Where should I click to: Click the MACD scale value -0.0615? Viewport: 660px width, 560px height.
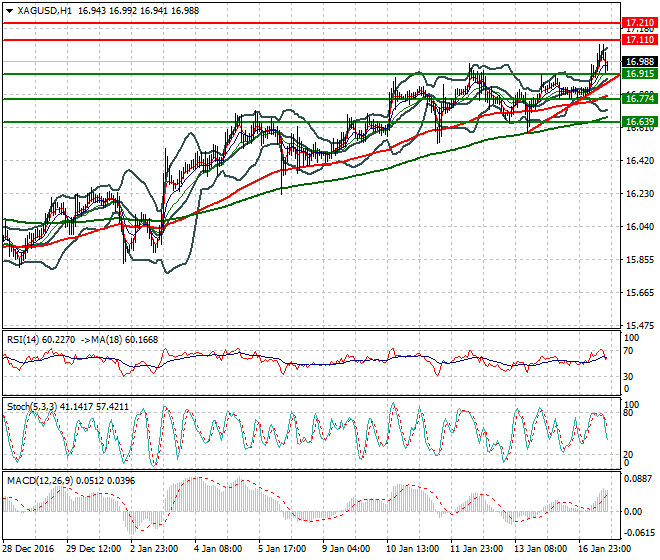[639, 533]
